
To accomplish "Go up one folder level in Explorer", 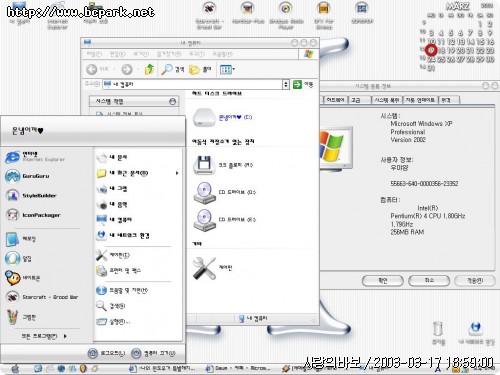I will point(149,69).
